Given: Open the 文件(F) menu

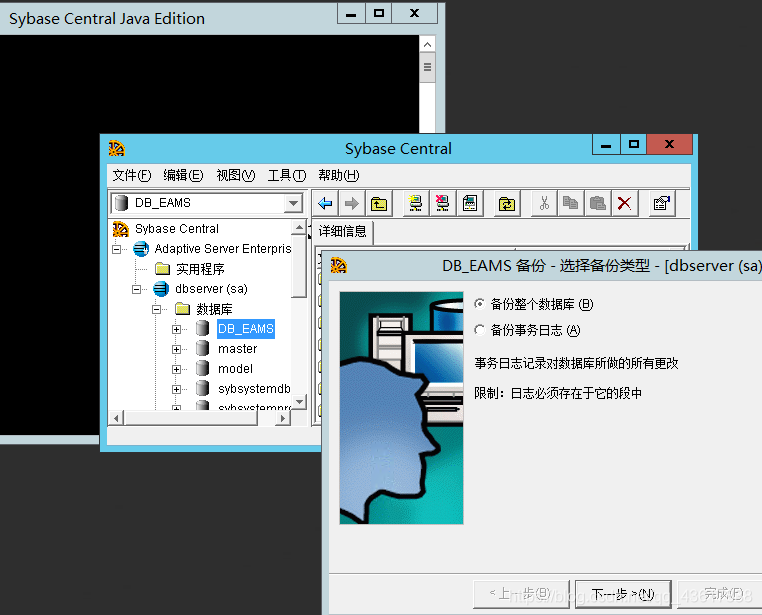Looking at the screenshot, I should [x=132, y=175].
